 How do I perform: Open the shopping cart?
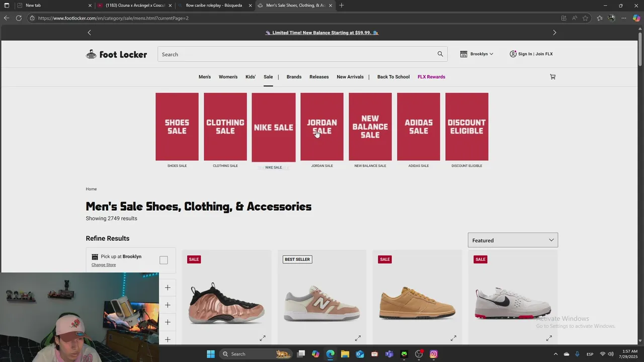[552, 77]
